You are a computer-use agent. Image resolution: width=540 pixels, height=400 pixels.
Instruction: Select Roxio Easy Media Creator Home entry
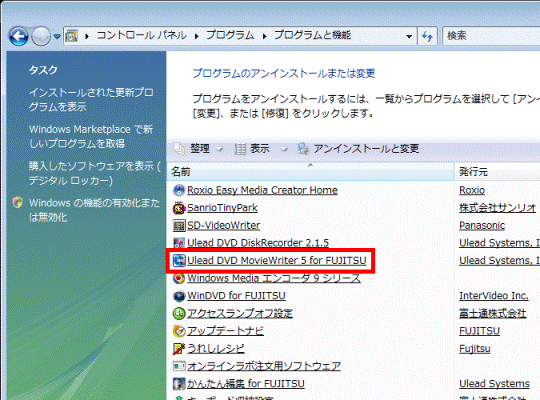[262, 190]
